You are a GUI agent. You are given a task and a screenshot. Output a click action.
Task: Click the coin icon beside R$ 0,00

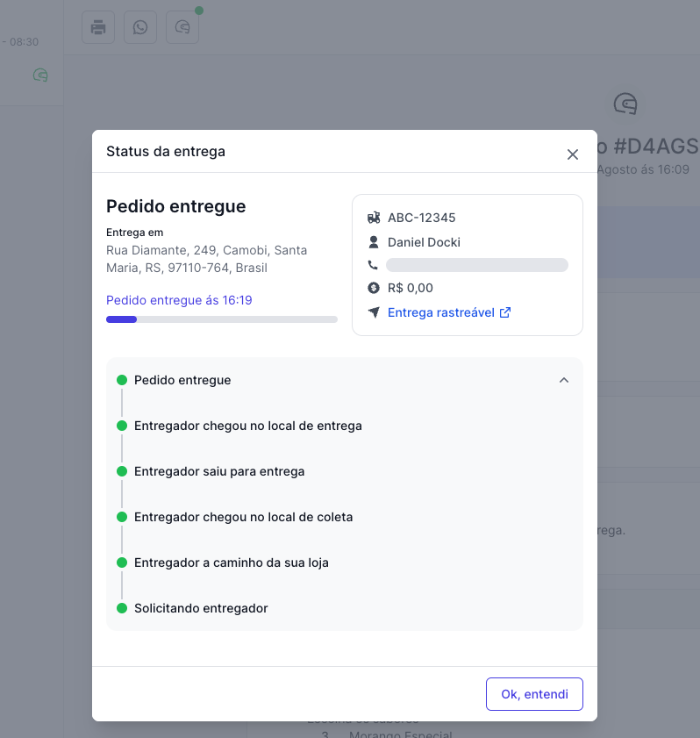pyautogui.click(x=374, y=288)
